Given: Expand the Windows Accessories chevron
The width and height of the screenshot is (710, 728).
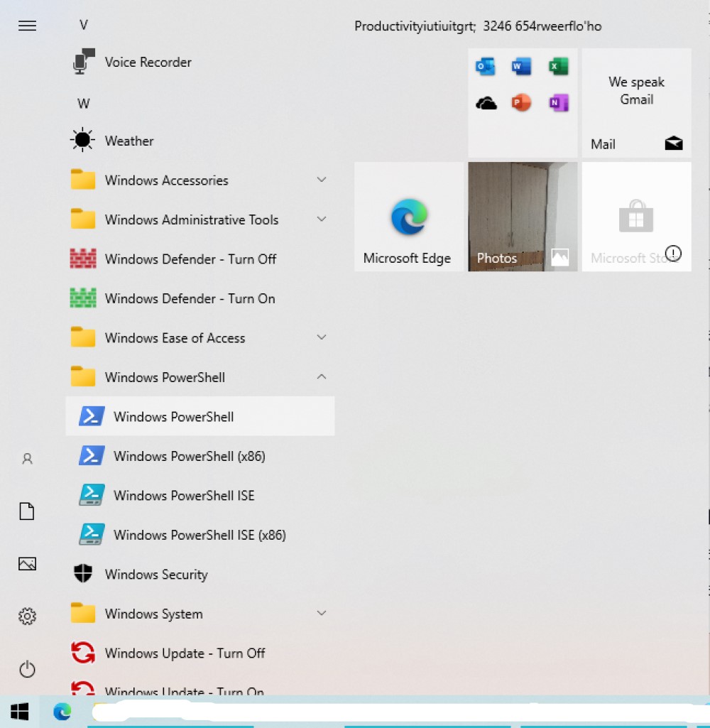Looking at the screenshot, I should [321, 180].
